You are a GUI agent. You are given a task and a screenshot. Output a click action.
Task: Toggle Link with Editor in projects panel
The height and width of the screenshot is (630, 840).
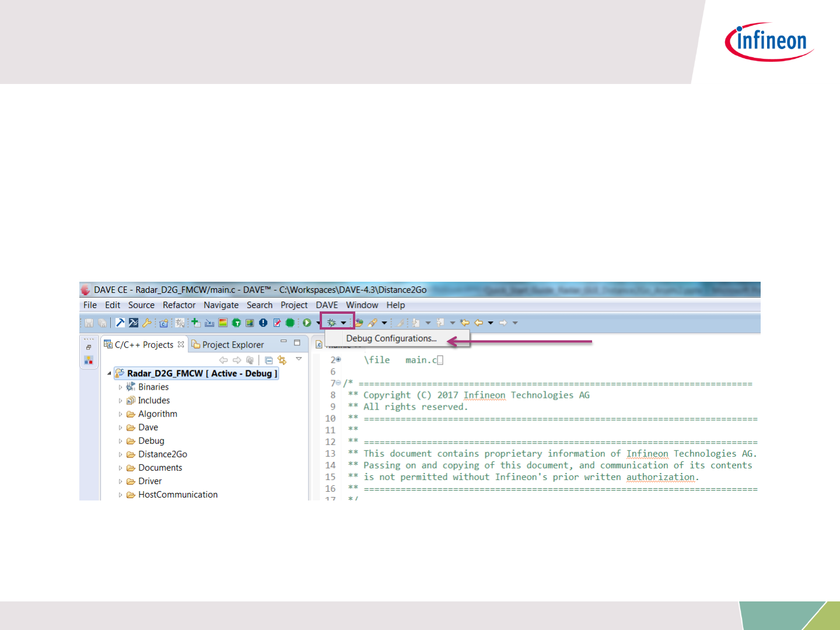point(282,360)
